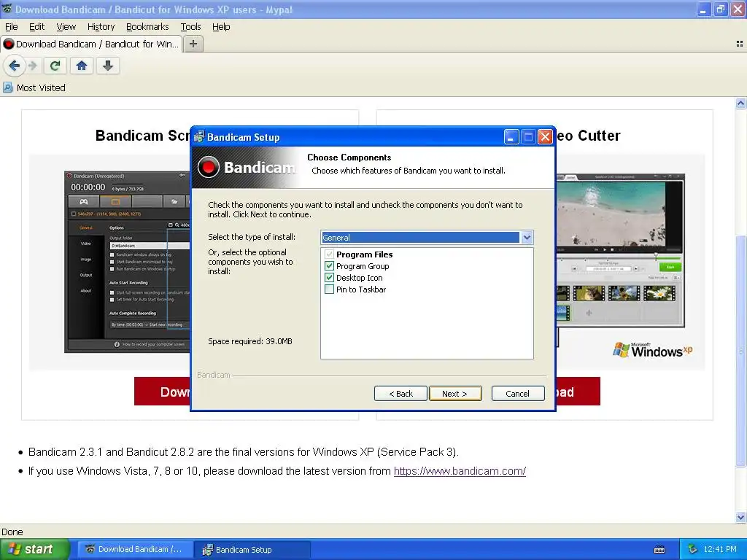Click the browser forward arrow
Screen dimensions: 747x560
point(32,66)
